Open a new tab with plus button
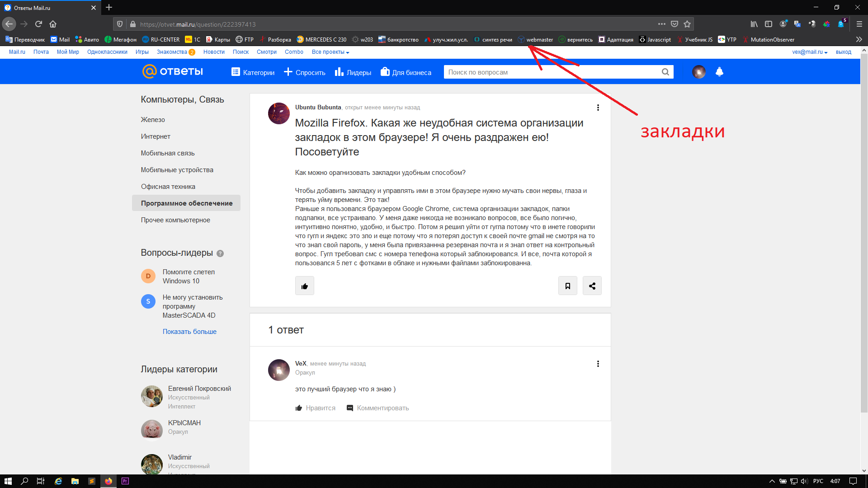This screenshot has height=488, width=868. point(109,7)
